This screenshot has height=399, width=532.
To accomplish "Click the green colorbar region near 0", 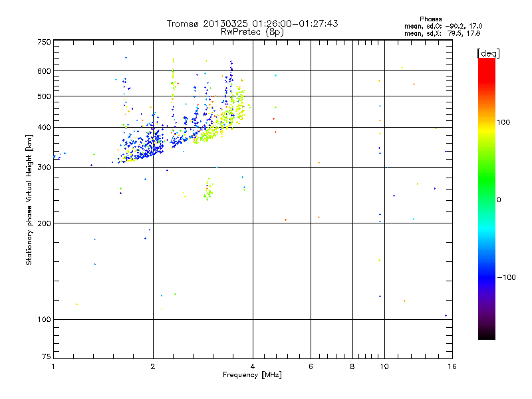I will (486, 199).
